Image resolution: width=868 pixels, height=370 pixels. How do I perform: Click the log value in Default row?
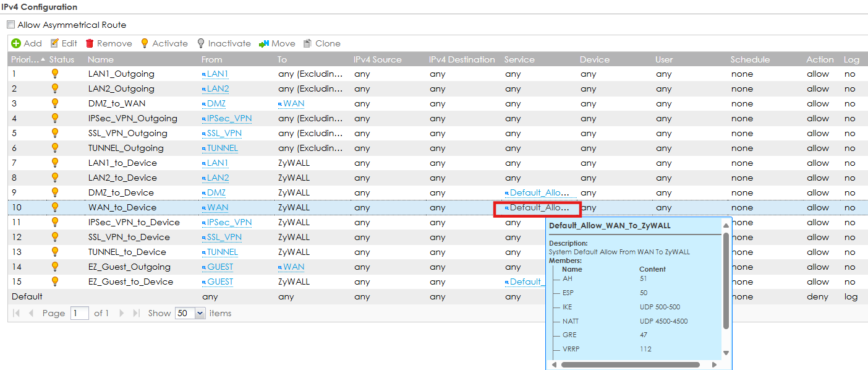tap(851, 296)
